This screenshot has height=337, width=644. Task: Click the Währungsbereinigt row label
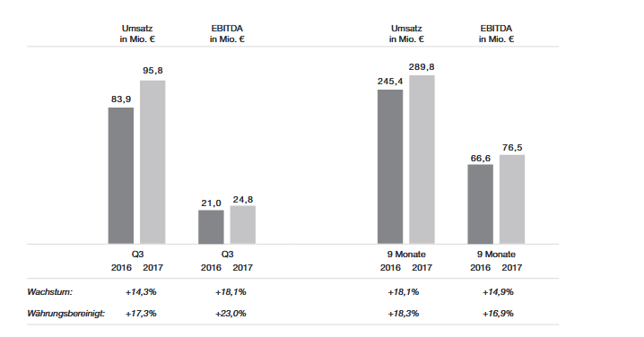pyautogui.click(x=65, y=314)
